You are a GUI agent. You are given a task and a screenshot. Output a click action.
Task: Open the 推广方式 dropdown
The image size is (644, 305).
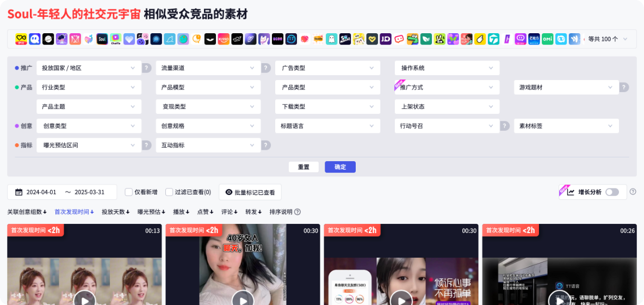tap(447, 87)
